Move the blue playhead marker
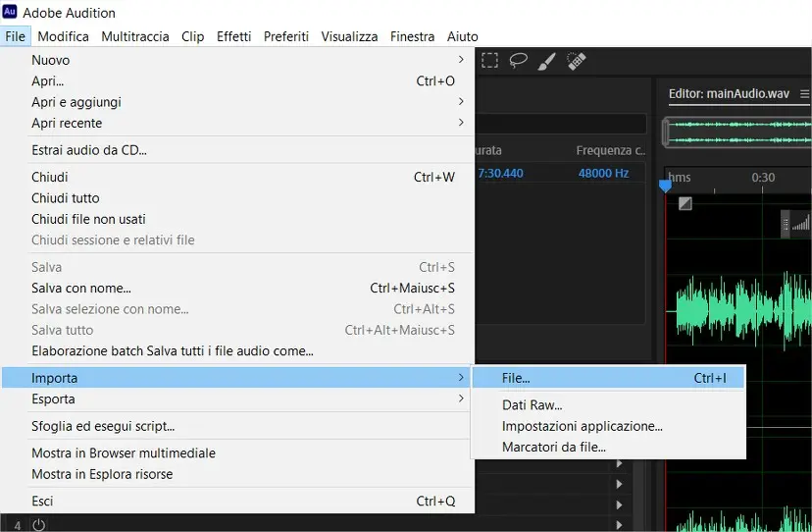This screenshot has height=532, width=812. (x=666, y=186)
